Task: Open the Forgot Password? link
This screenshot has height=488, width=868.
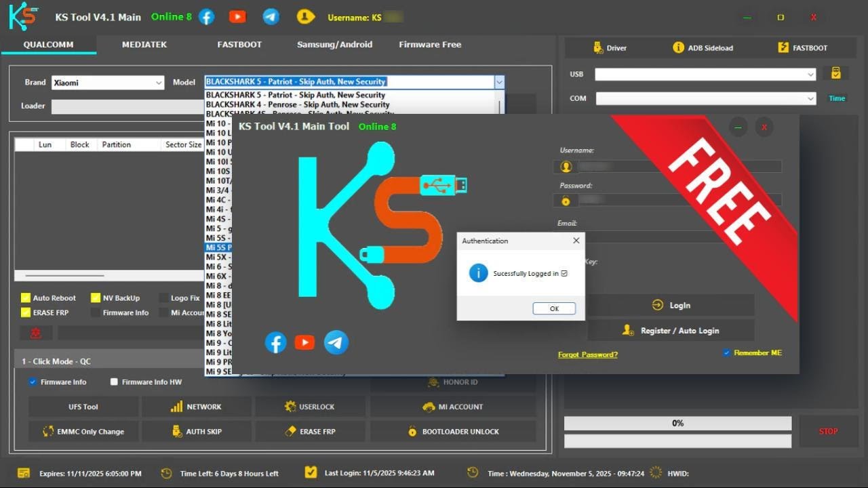Action: point(588,354)
